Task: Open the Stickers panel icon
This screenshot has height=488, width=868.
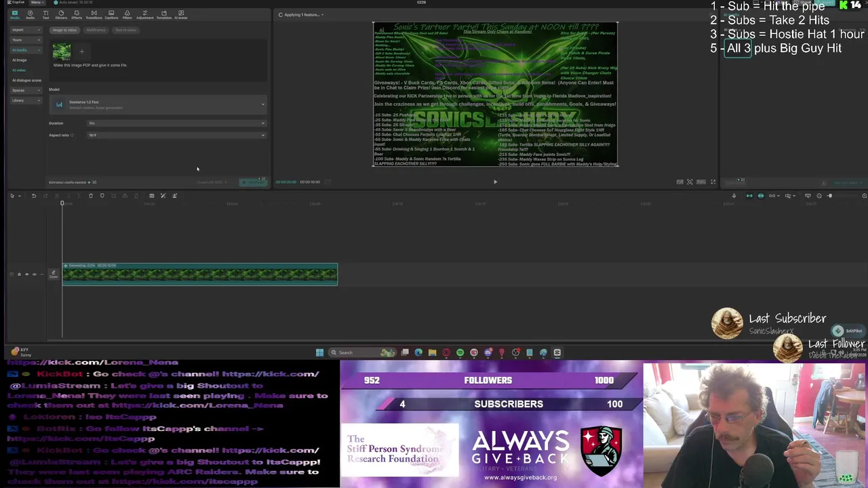Action: point(61,14)
